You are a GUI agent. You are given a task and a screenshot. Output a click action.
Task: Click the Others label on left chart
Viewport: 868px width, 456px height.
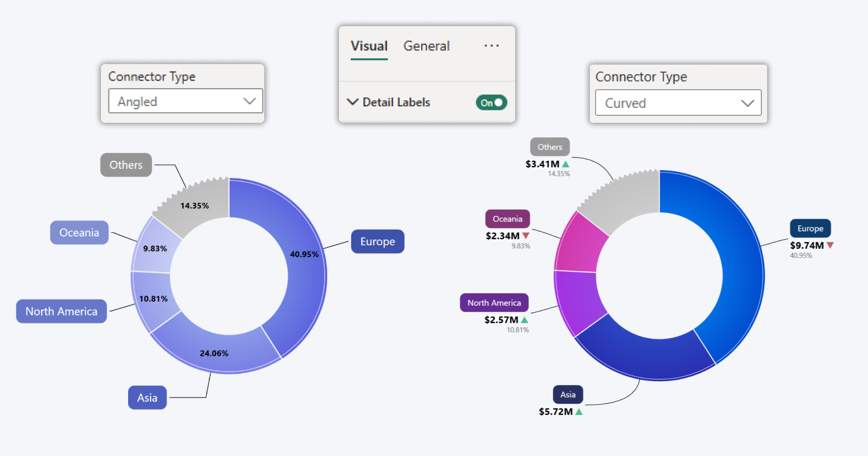[126, 165]
